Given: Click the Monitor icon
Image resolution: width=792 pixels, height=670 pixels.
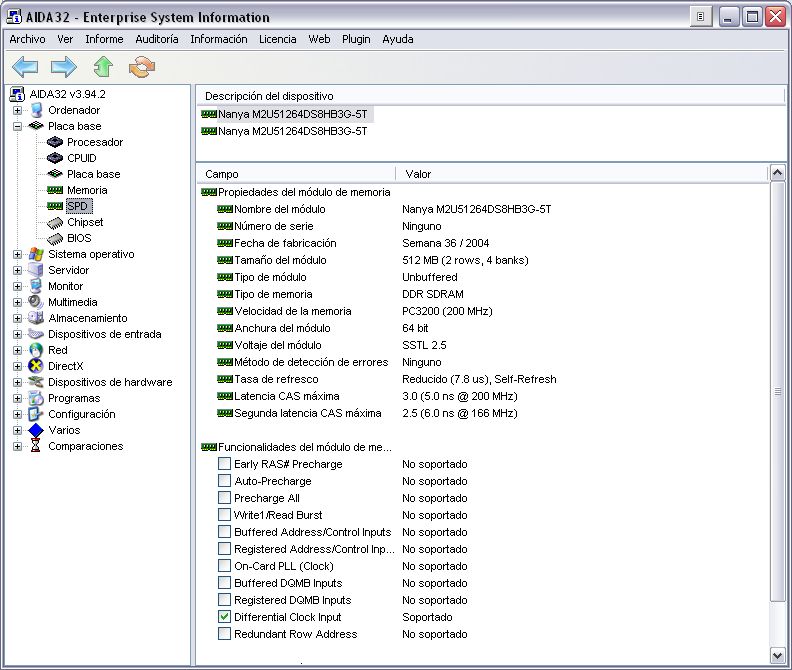Looking at the screenshot, I should tap(36, 286).
